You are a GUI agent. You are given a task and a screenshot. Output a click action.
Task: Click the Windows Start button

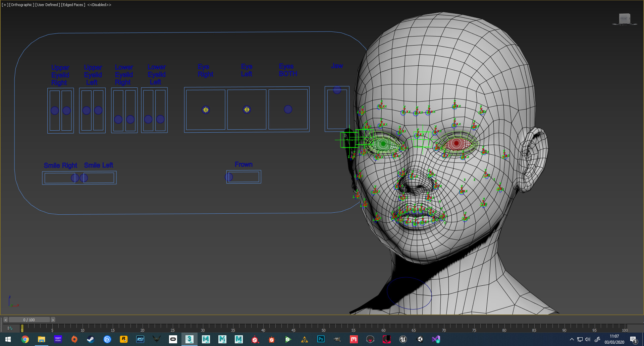(7, 339)
